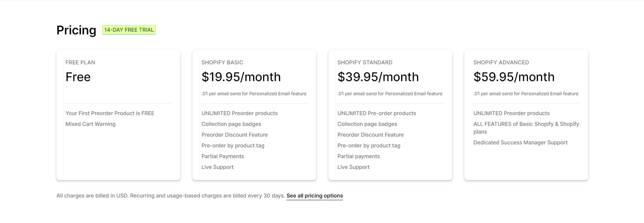Click the billing note about USD charges

[x=171, y=196]
